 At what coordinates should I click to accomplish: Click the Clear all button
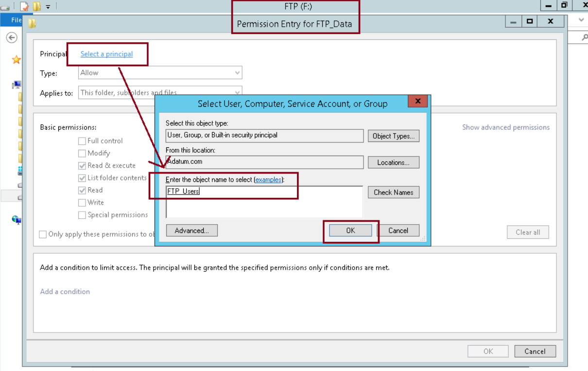(x=528, y=232)
